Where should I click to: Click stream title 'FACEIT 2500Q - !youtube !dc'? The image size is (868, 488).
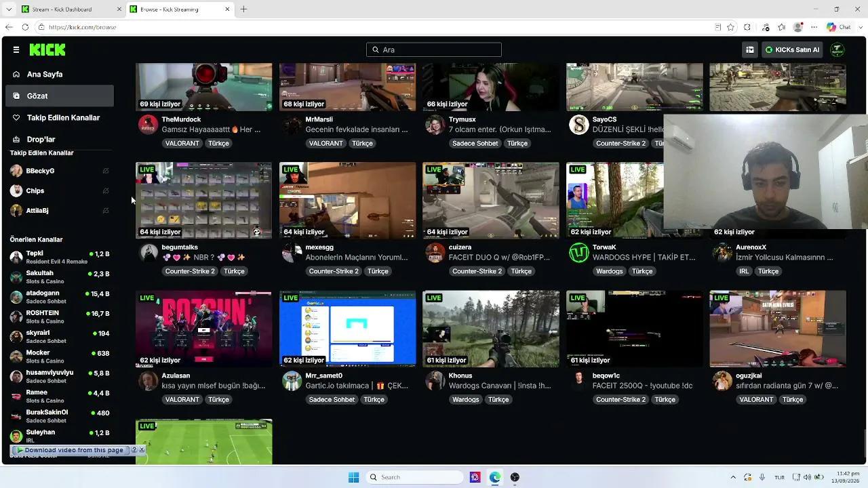pos(642,386)
